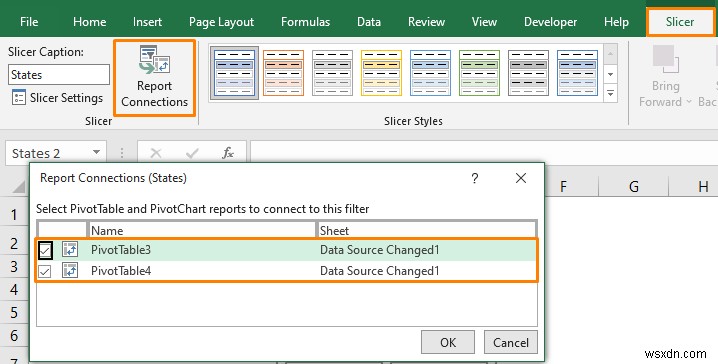Select row 4 header
This screenshot has width=718, height=364.
coord(14,289)
